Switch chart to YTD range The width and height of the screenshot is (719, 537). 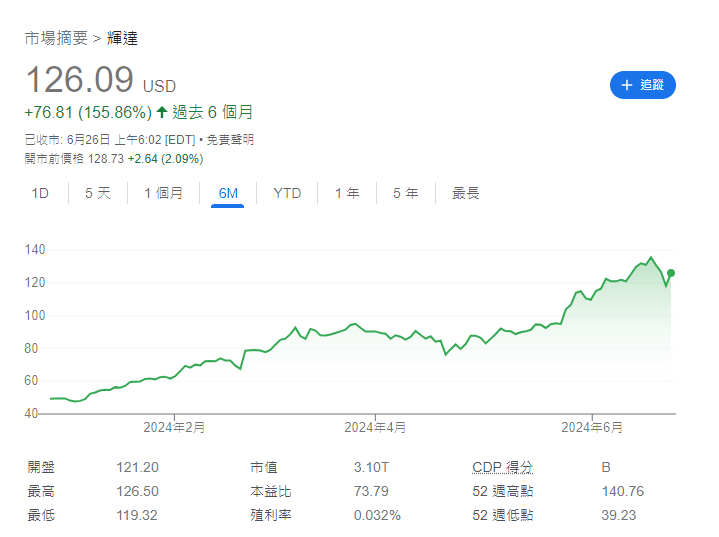287,193
